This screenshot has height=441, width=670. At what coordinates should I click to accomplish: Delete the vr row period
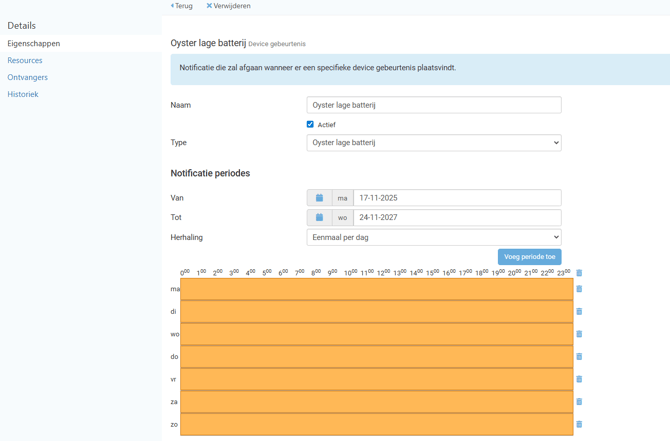579,379
